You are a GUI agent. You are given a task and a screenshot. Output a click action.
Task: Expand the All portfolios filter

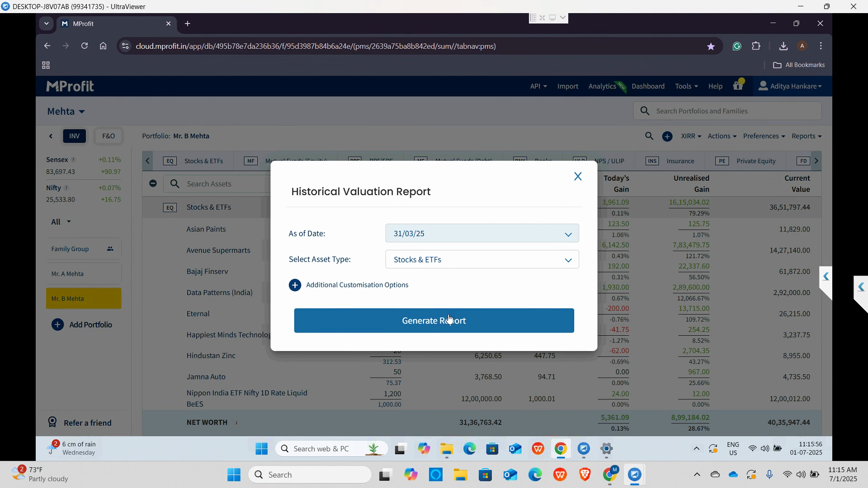[61, 222]
